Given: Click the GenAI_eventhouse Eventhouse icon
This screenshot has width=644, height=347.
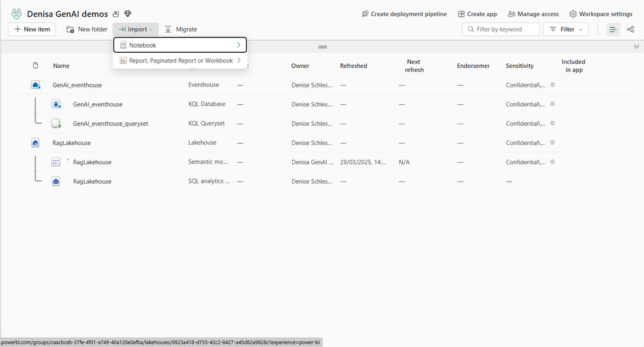Looking at the screenshot, I should (35, 85).
